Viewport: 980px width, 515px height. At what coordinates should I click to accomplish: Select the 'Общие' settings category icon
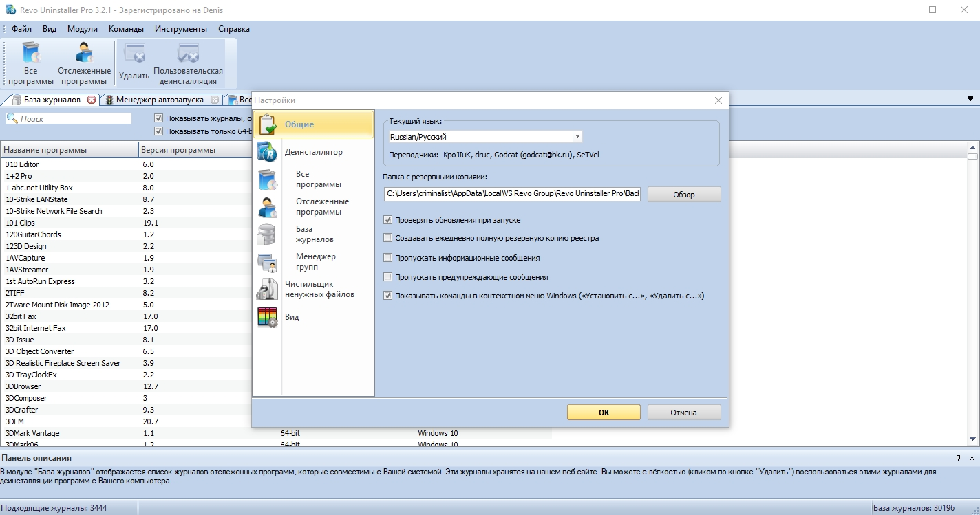click(x=268, y=124)
